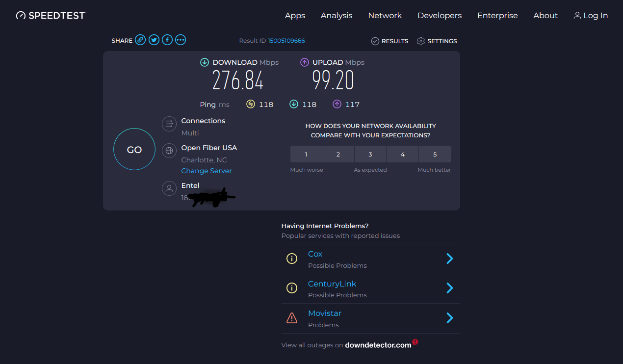Click the Change Server link
The width and height of the screenshot is (623, 364).
[x=207, y=171]
